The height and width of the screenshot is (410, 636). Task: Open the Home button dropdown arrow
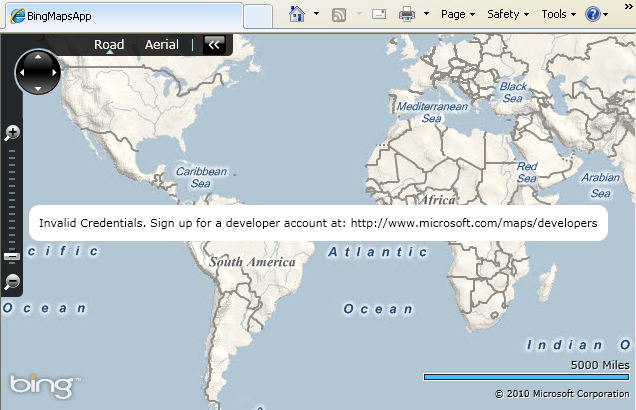coord(316,14)
